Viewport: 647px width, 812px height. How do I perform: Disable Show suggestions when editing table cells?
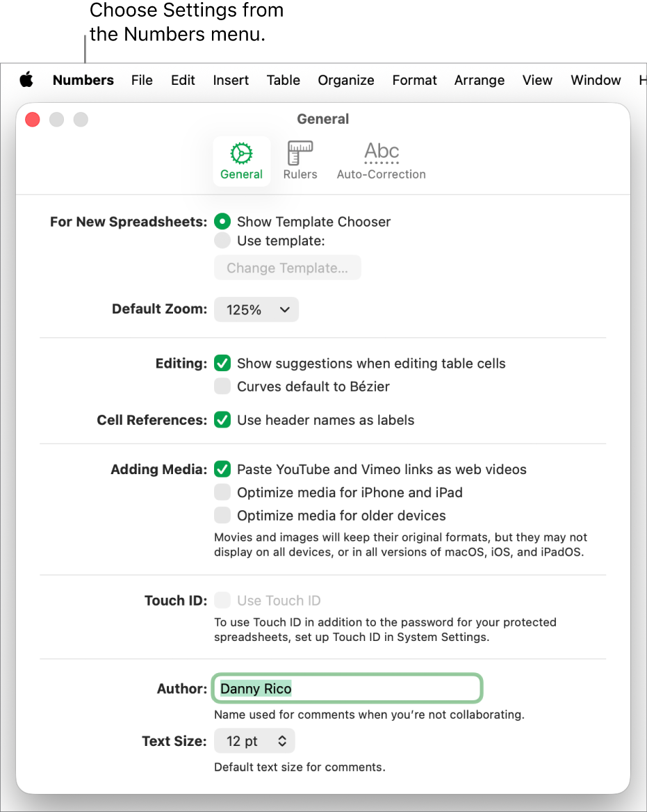(222, 363)
